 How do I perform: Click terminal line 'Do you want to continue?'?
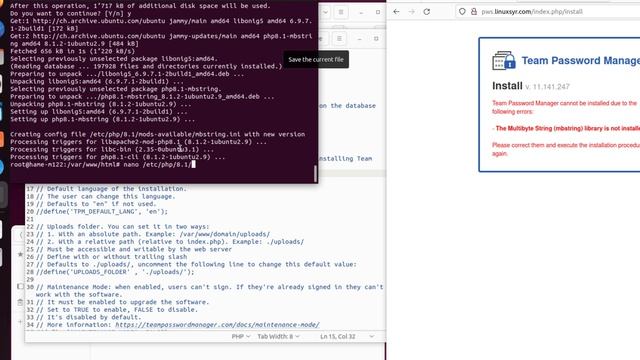[71, 13]
